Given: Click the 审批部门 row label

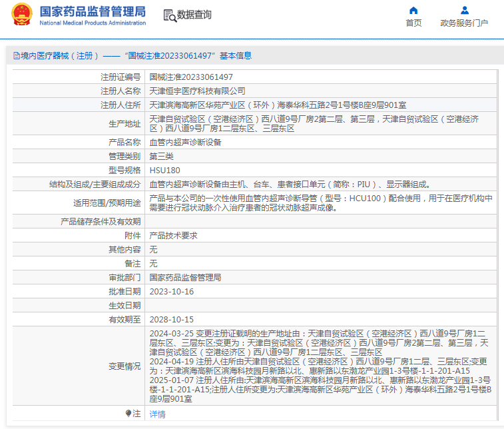Looking at the screenshot, I should 125,278.
